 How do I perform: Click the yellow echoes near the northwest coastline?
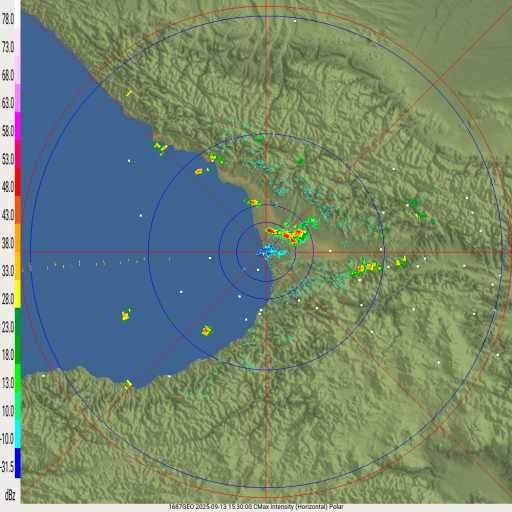point(161,148)
